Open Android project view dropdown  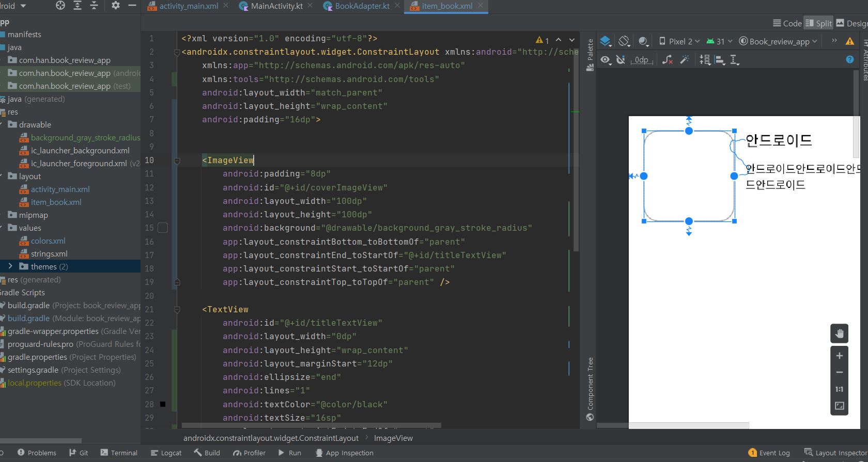13,6
